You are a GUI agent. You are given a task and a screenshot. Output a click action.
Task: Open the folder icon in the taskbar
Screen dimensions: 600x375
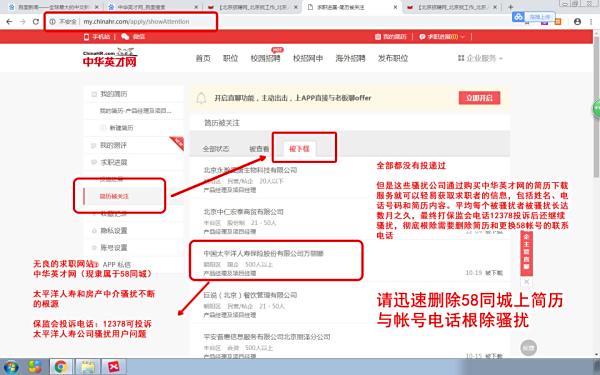[88, 367]
